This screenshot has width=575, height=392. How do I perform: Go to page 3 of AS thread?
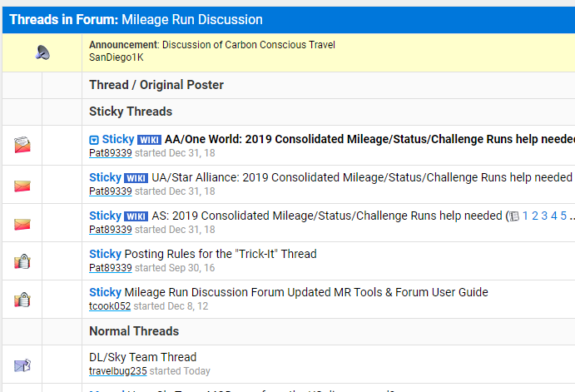[x=544, y=216]
